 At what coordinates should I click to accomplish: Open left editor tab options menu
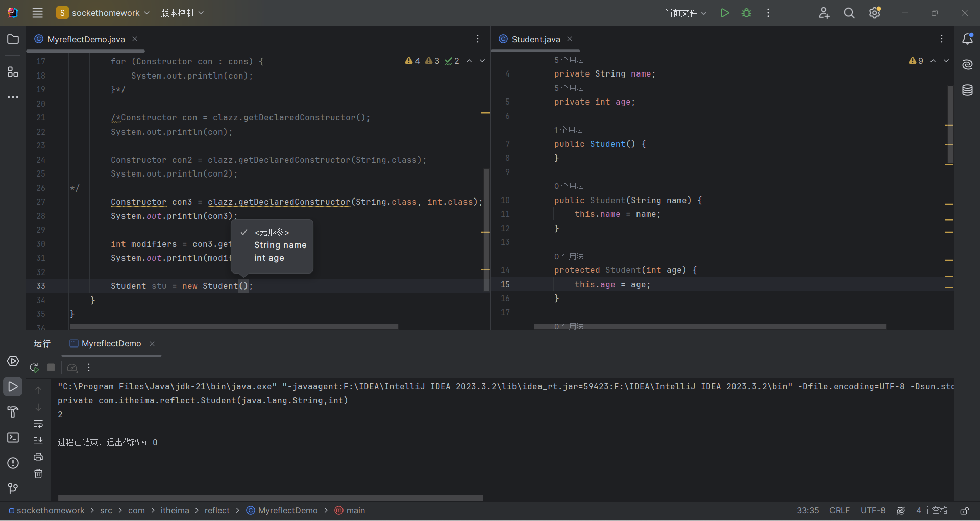(x=478, y=39)
